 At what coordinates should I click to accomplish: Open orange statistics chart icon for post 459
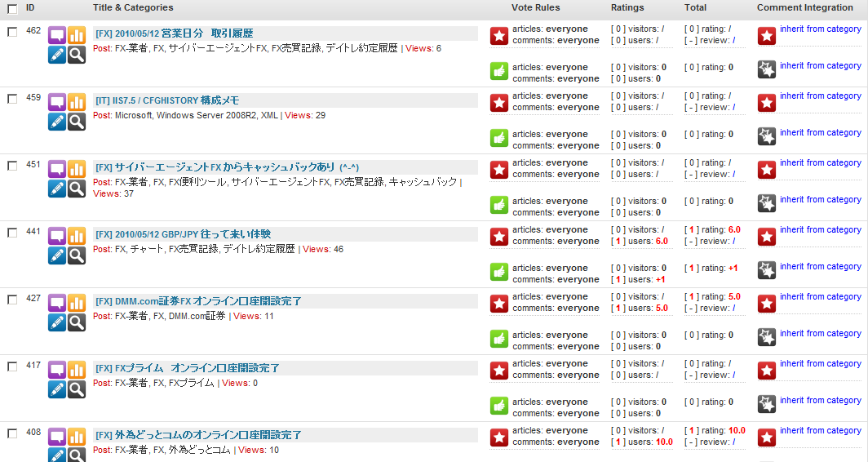click(x=77, y=102)
